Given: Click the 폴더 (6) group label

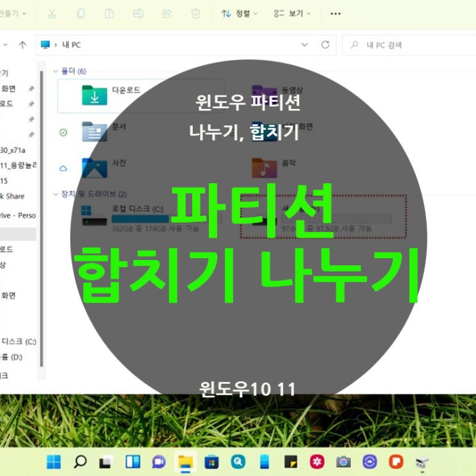Looking at the screenshot, I should coord(74,71).
